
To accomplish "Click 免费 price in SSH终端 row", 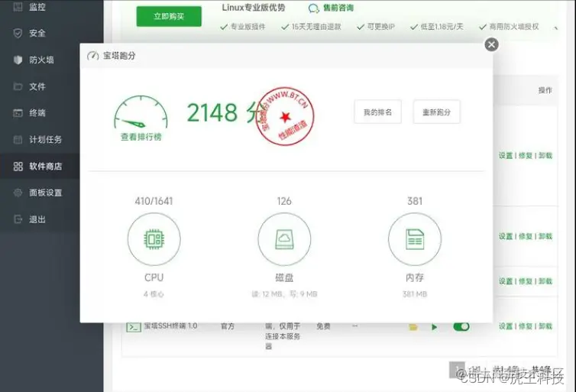I will 323,326.
